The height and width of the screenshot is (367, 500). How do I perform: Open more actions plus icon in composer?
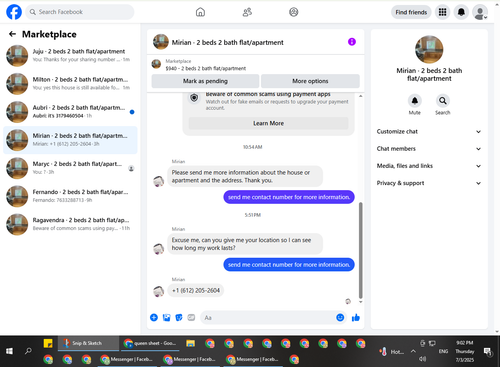coord(154,317)
